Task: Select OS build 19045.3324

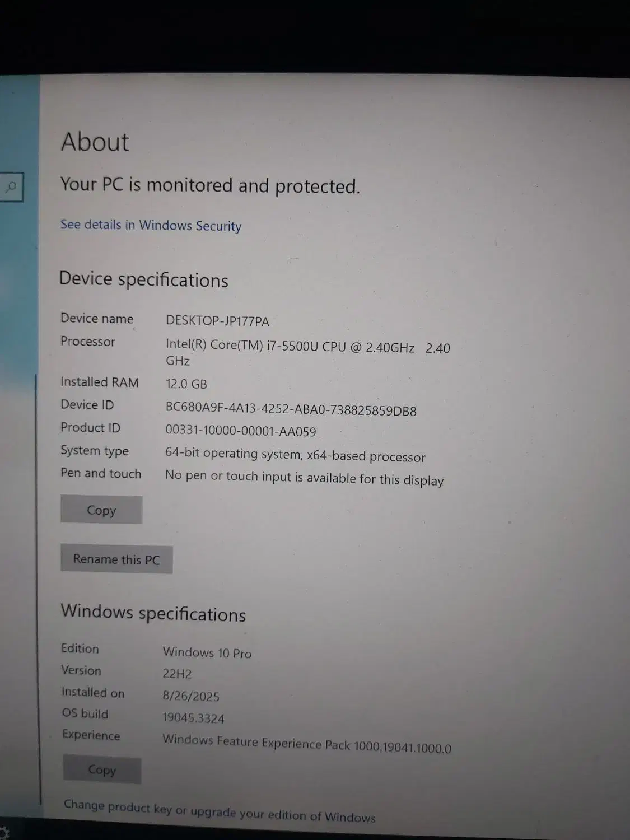Action: (193, 718)
